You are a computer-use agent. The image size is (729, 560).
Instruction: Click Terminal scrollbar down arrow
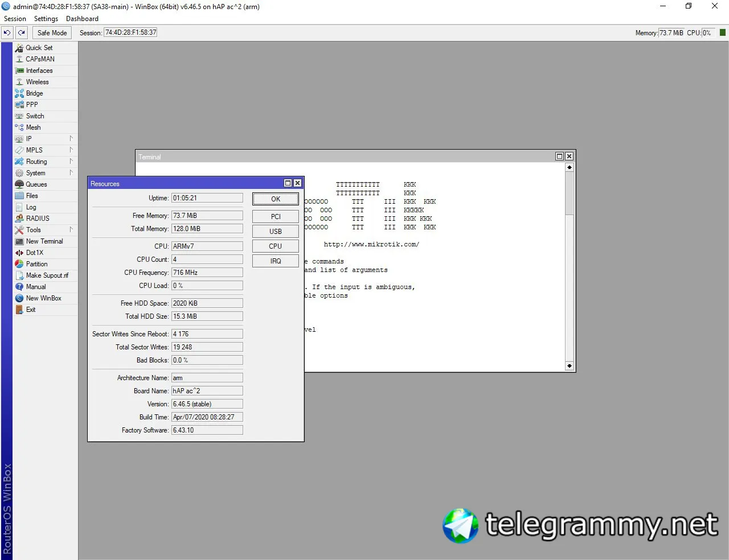tap(569, 366)
